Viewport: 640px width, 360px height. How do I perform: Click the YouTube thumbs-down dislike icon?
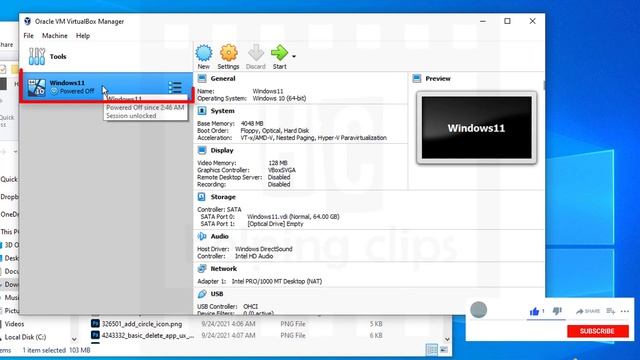tap(557, 311)
